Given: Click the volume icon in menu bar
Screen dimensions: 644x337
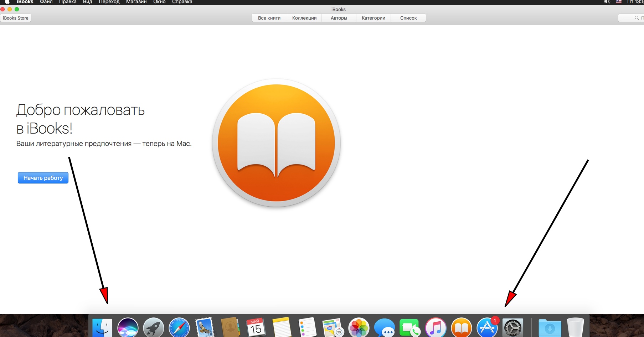Looking at the screenshot, I should click(607, 2).
